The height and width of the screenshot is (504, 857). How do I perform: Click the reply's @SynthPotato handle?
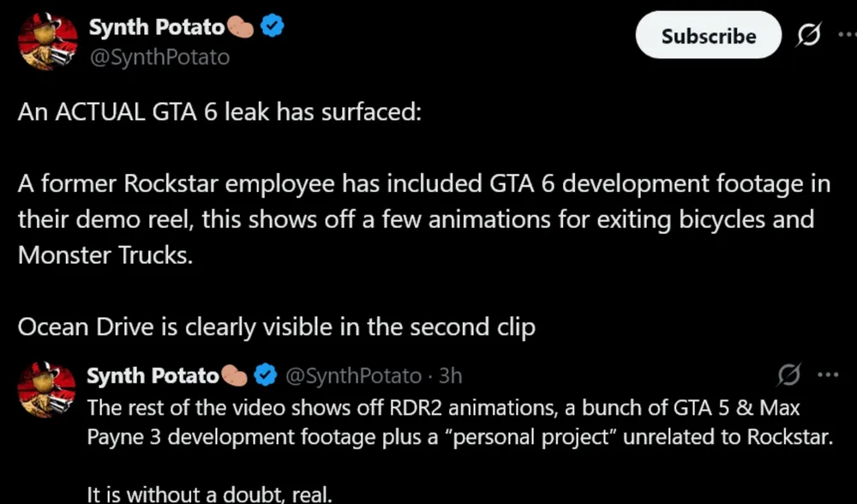[x=354, y=375]
